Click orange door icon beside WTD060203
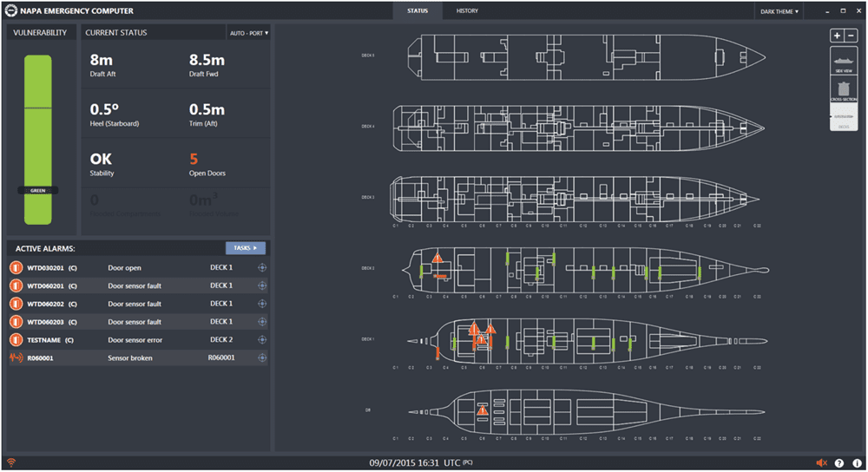The width and height of the screenshot is (868, 472). point(16,322)
